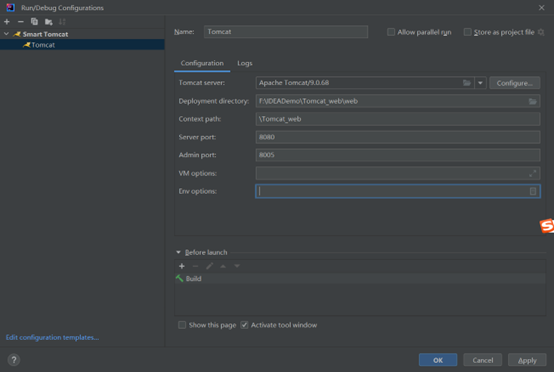This screenshot has width=554, height=372.
Task: Open Edit configuration templates link
Action: 52,337
